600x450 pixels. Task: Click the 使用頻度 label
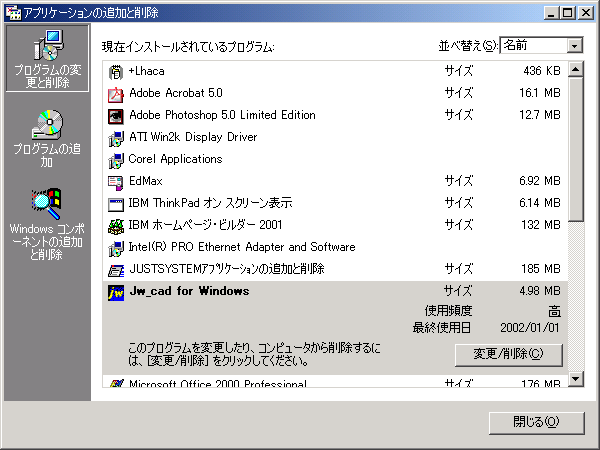click(448, 311)
